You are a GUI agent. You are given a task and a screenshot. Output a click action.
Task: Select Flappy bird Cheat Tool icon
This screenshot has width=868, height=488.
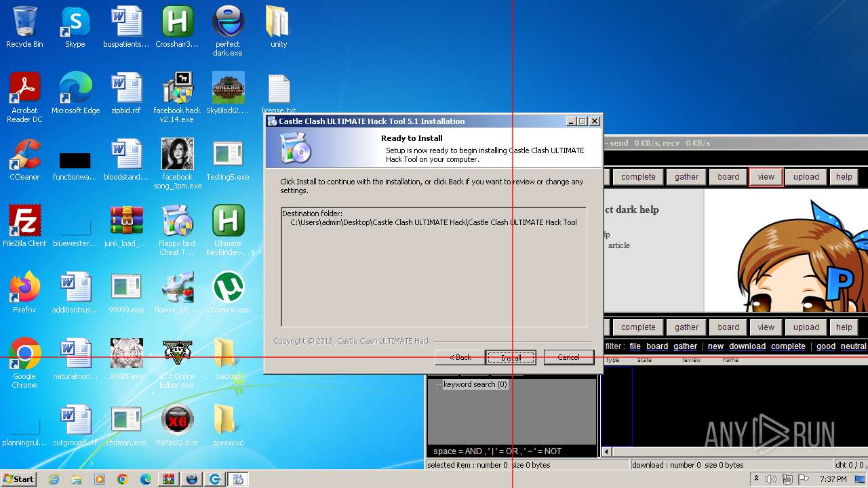(177, 230)
